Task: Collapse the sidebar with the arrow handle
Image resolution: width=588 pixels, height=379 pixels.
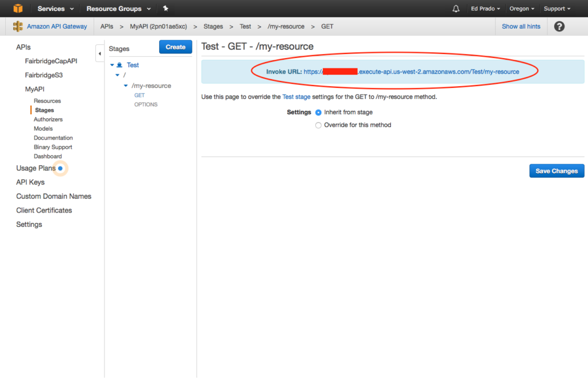Action: tap(100, 53)
